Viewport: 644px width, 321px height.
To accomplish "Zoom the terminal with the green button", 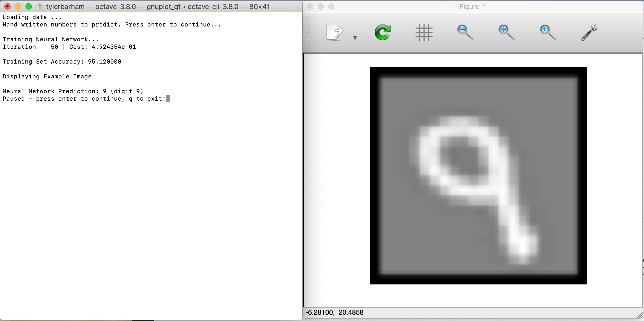I will coord(29,6).
